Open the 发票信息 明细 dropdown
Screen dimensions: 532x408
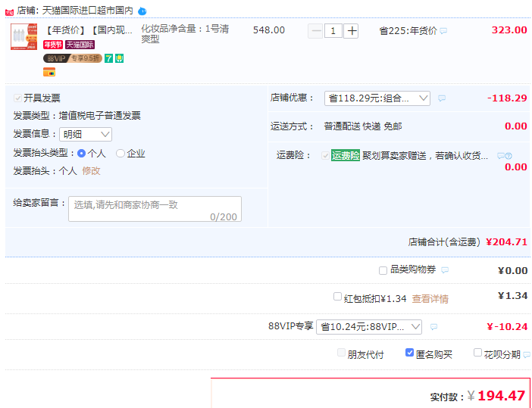[x=86, y=135]
